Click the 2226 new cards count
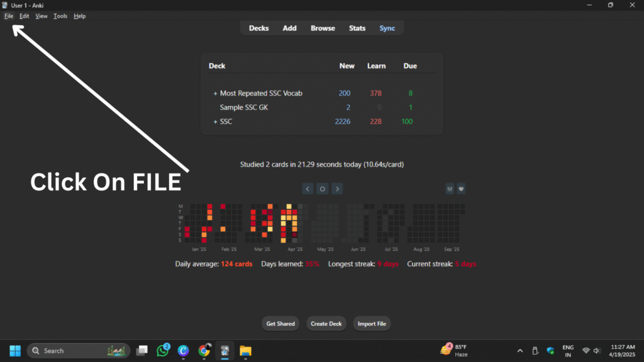Screen dimensions: 644x362 pos(343,121)
